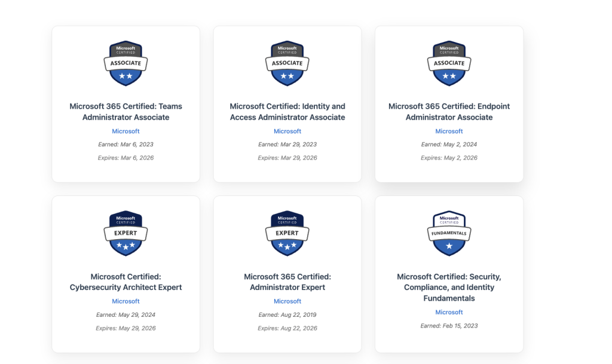Click Microsoft link under Cybersecurity Architect card
612x364 pixels.
[x=126, y=301]
